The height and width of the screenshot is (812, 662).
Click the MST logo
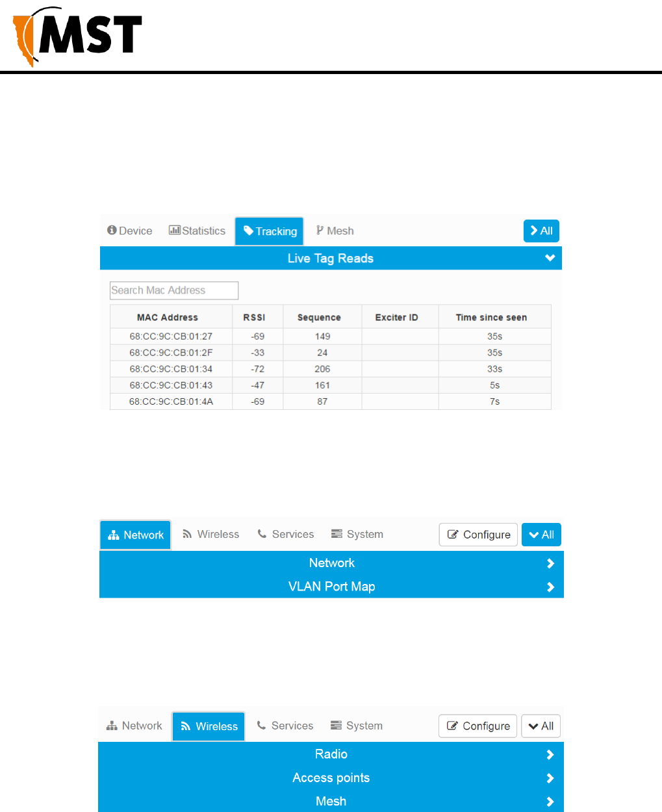pos(77,36)
